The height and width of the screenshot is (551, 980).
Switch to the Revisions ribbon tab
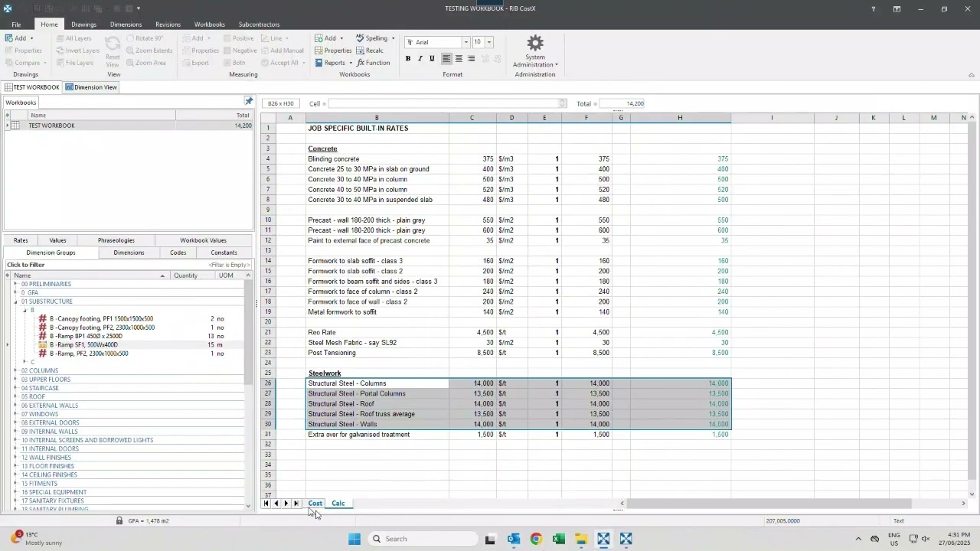168,24
